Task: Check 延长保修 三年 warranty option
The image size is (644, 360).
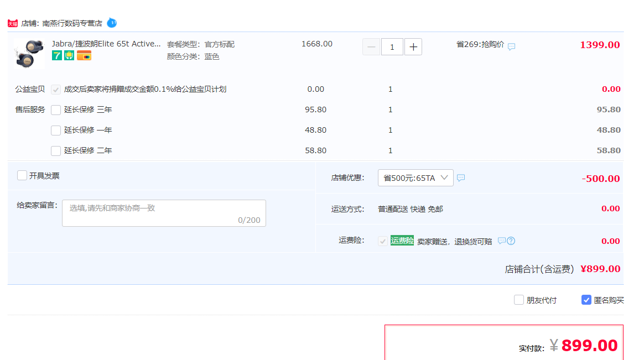Action: point(56,110)
